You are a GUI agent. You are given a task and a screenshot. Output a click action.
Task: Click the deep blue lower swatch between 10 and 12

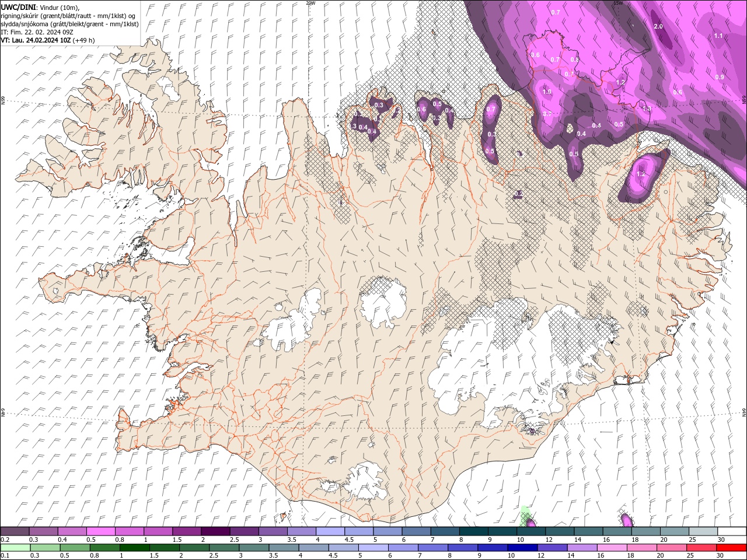522,548
